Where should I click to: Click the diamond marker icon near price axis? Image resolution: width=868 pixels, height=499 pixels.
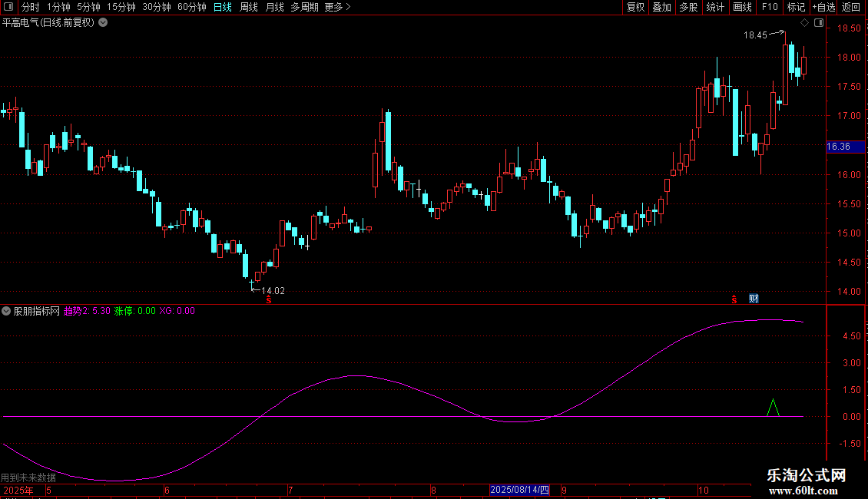pyautogui.click(x=804, y=24)
